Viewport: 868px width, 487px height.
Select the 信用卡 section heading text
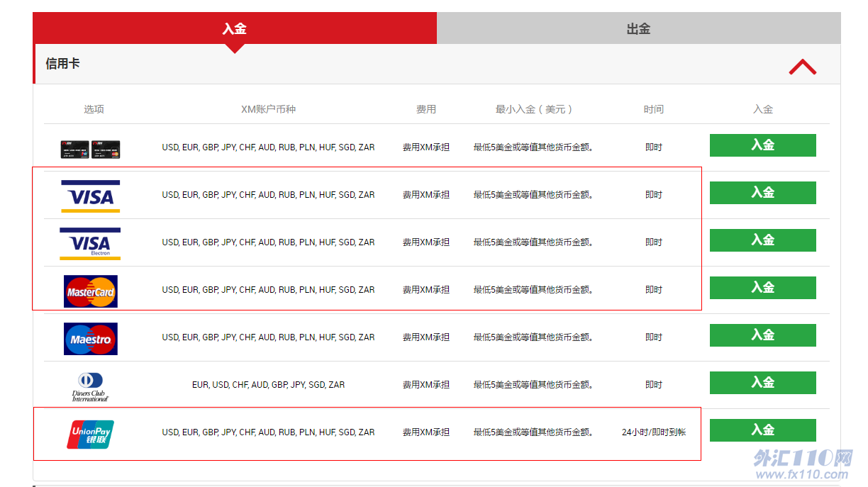tap(63, 64)
